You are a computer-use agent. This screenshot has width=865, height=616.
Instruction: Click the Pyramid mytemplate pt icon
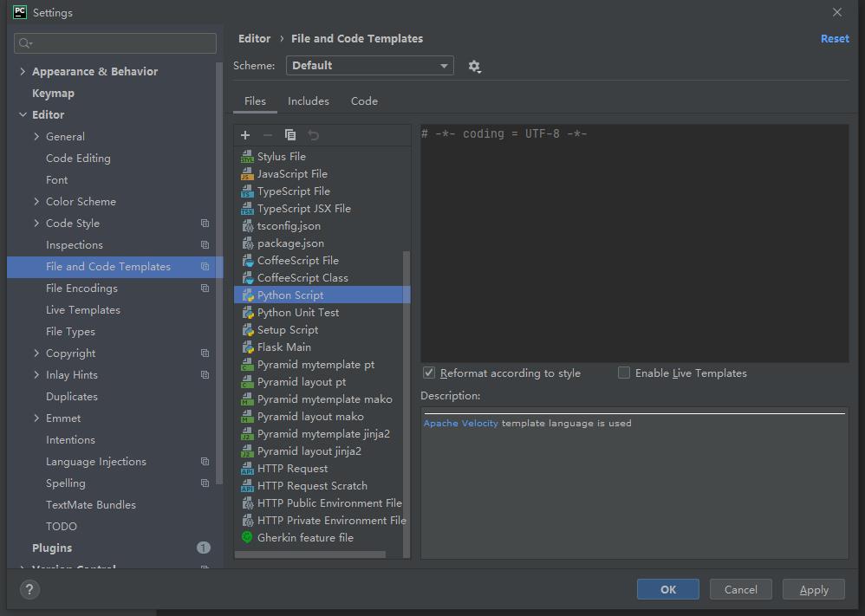pos(247,365)
